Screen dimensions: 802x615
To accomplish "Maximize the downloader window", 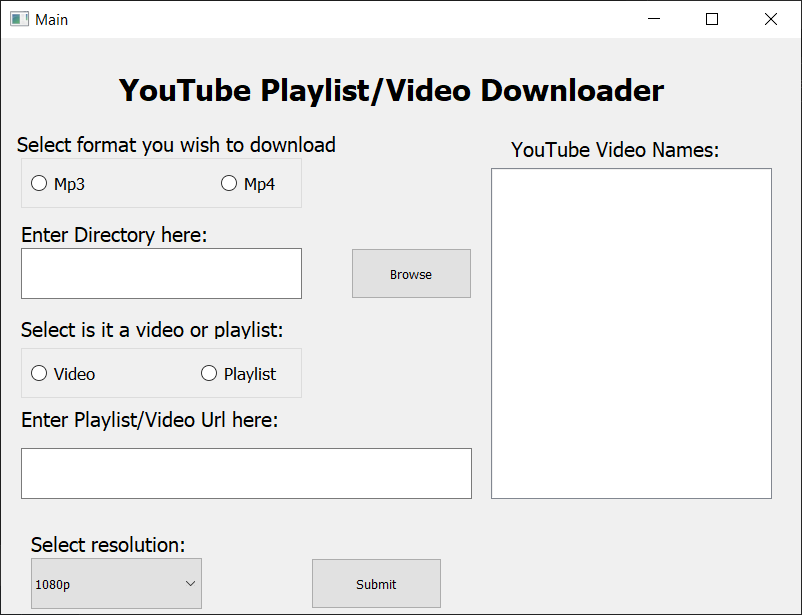I will tap(711, 19).
